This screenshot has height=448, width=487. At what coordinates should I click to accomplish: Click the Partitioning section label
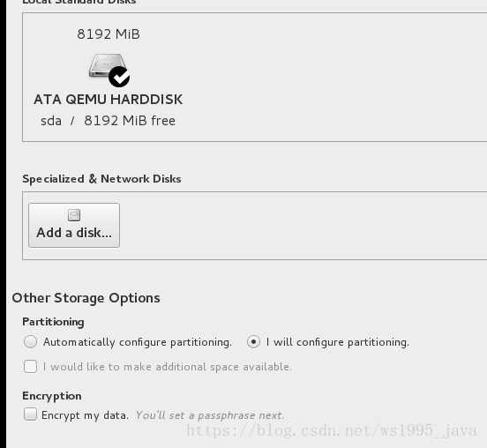[53, 322]
